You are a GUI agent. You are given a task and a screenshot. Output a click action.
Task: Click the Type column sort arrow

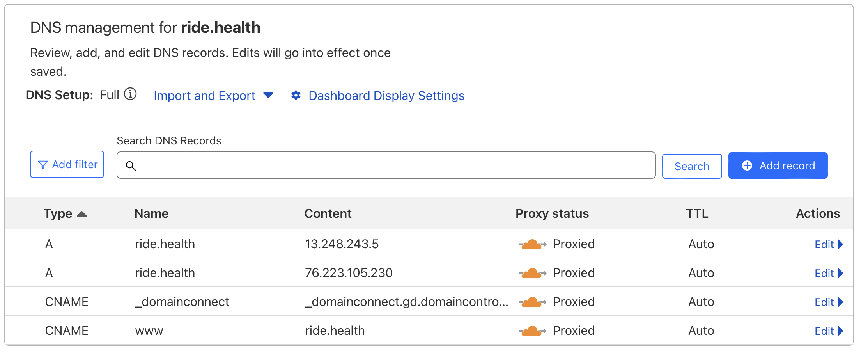tap(82, 213)
